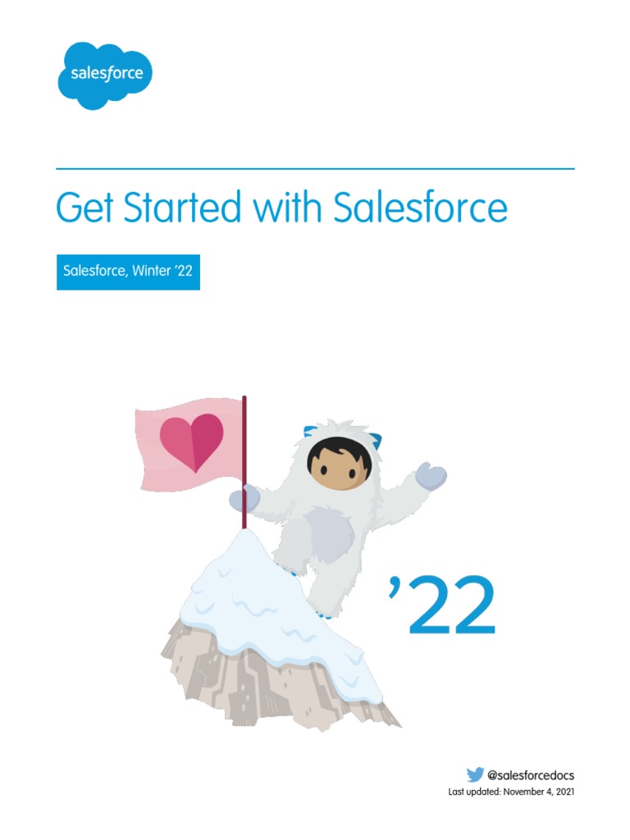Click the word "Salesforce" in the title
The height and width of the screenshot is (840, 630).
(420, 208)
